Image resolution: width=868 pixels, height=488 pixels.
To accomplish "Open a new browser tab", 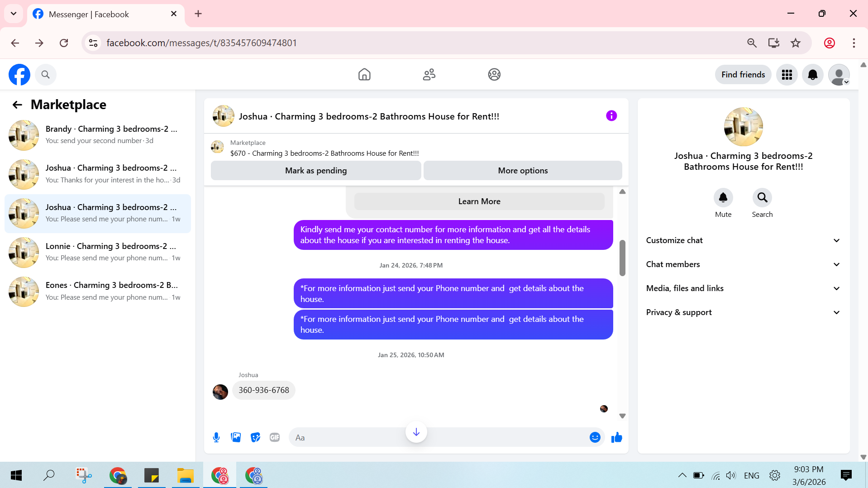I will coord(198,14).
